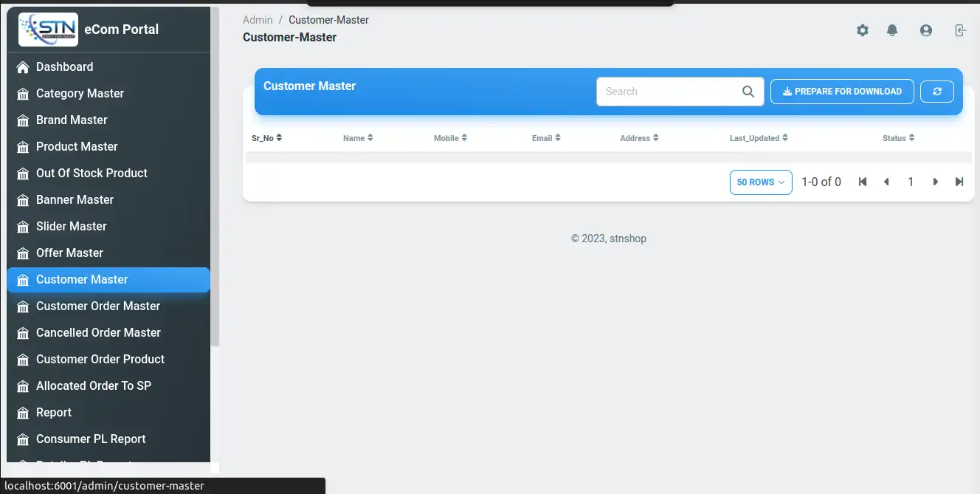980x494 pixels.
Task: Open Customer Order Master in sidebar
Action: tap(98, 306)
